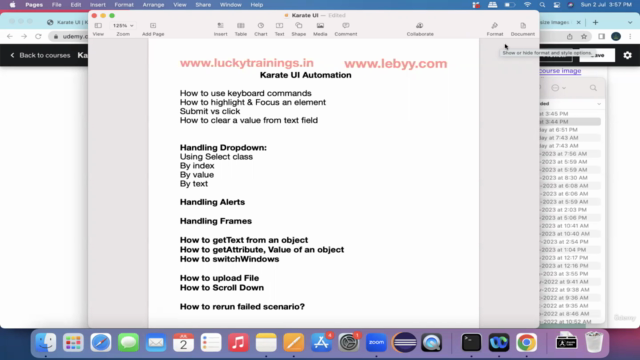
Task: Open the browser profile avatar
Action: pyautogui.click(x=616, y=36)
